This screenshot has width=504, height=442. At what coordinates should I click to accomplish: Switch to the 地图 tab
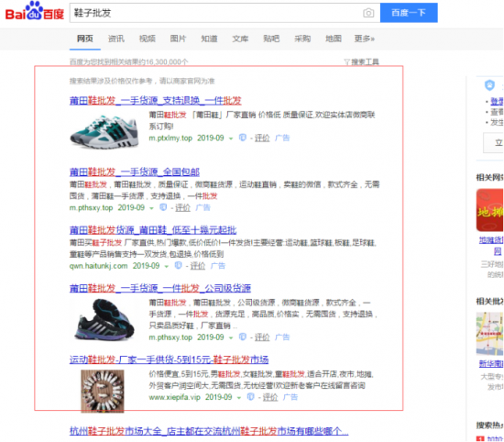tap(334, 39)
